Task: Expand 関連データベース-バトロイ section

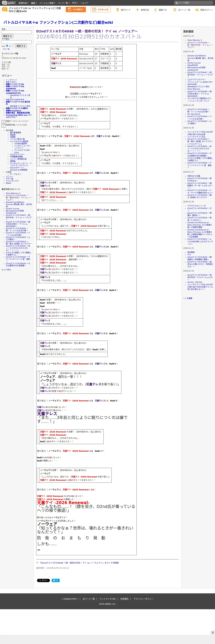Action: click(4, 122)
